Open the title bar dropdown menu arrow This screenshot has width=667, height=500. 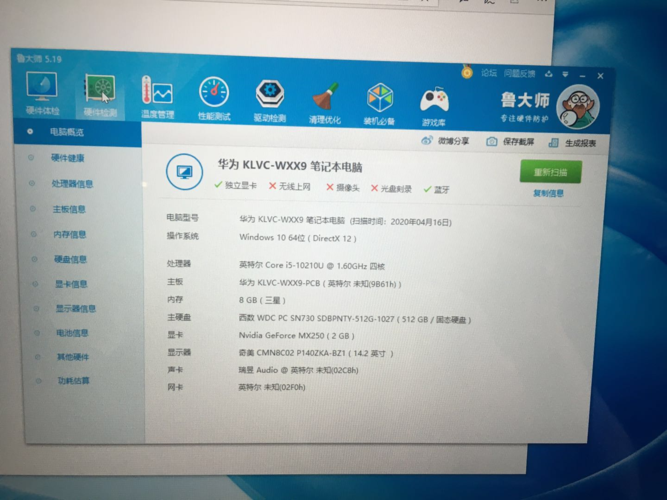tap(565, 74)
